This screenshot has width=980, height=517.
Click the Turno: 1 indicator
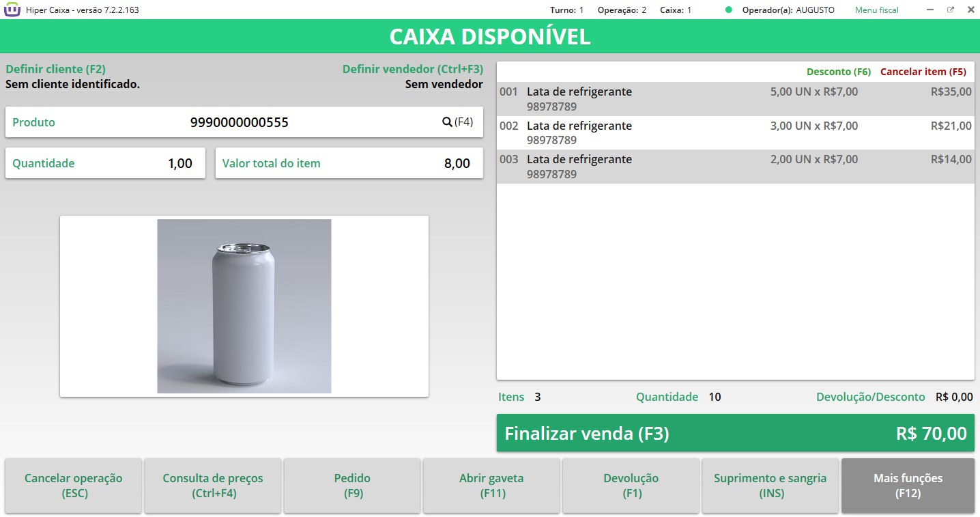coord(567,10)
